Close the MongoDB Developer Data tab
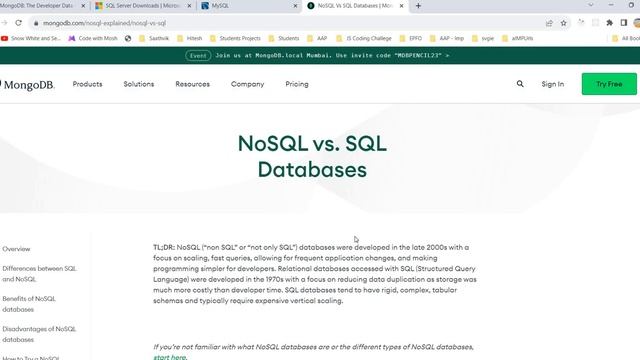The image size is (640, 360). [x=83, y=6]
